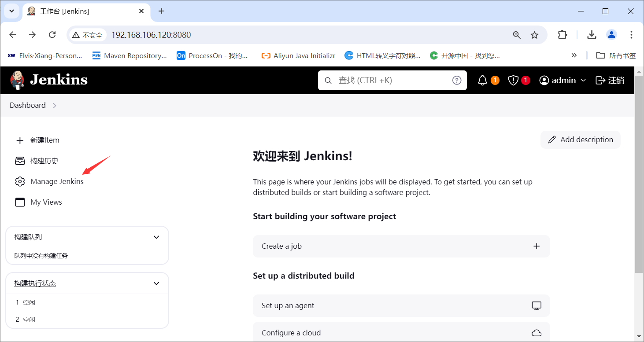The image size is (644, 342).
Task: Open 构建历史 build history
Action: [x=37, y=161]
